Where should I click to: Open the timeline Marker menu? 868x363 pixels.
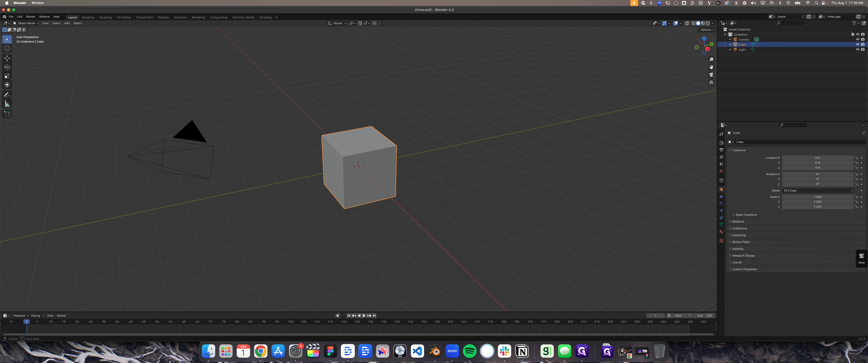click(x=61, y=316)
